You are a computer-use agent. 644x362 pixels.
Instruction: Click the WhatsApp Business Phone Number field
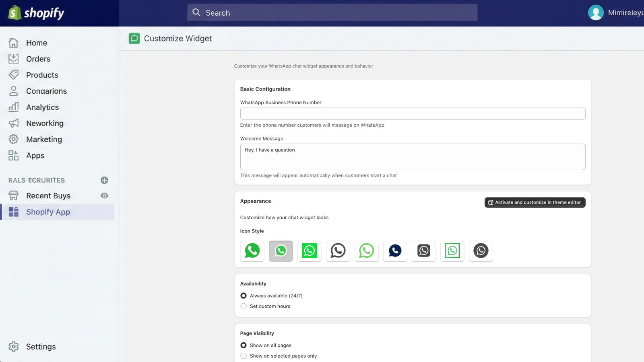pos(413,114)
